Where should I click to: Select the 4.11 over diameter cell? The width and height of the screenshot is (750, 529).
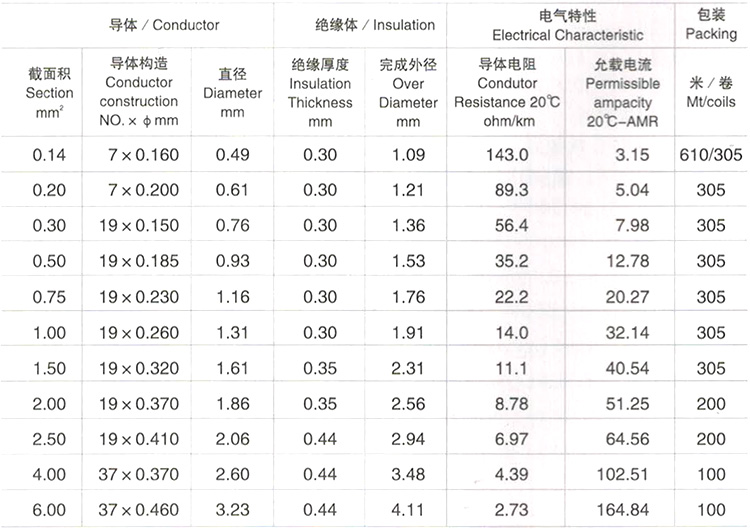[408, 510]
